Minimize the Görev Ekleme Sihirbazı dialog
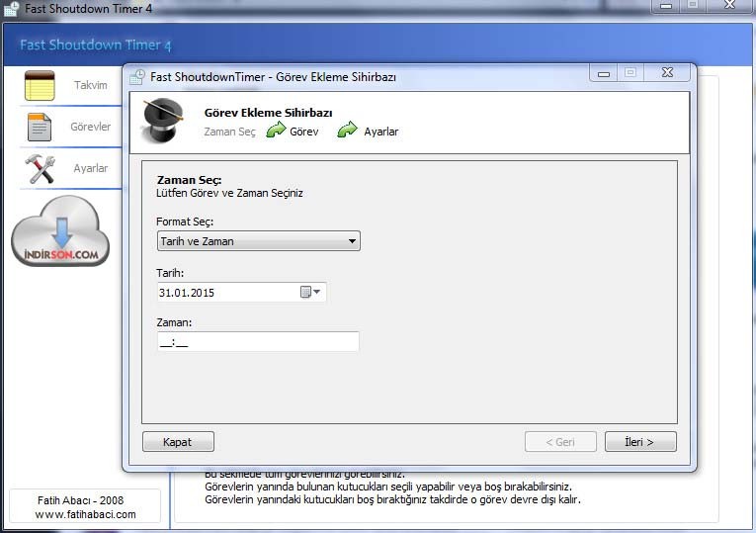 pyautogui.click(x=604, y=73)
